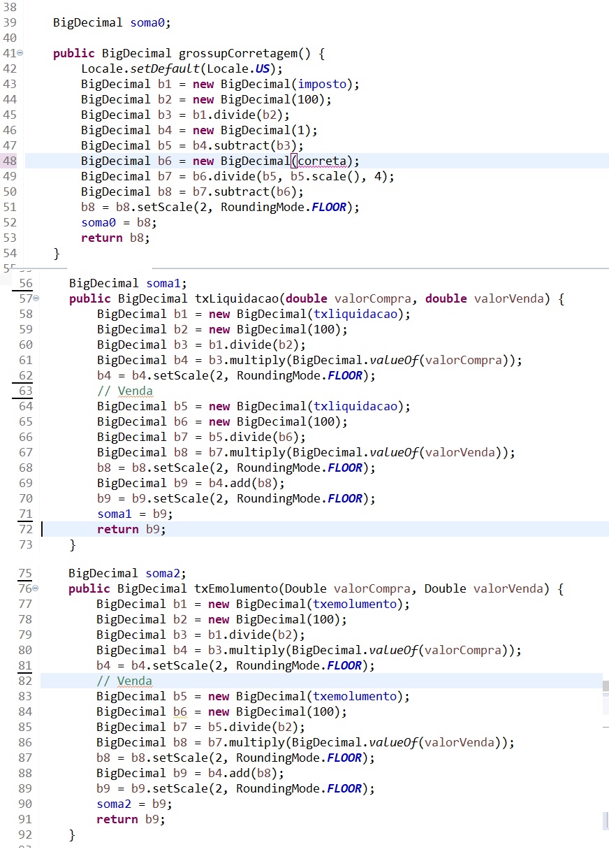Click the imposto variable on line 43
609x868 pixels.
pyautogui.click(x=322, y=84)
